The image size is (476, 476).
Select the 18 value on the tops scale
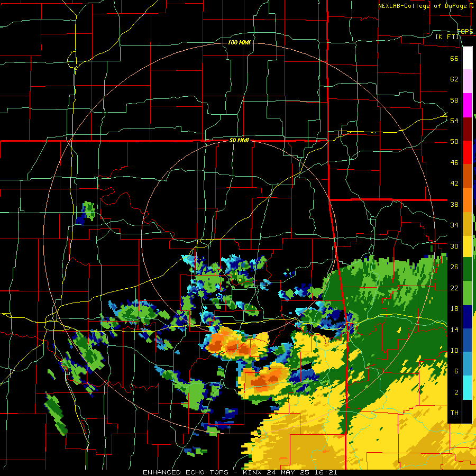click(454, 309)
